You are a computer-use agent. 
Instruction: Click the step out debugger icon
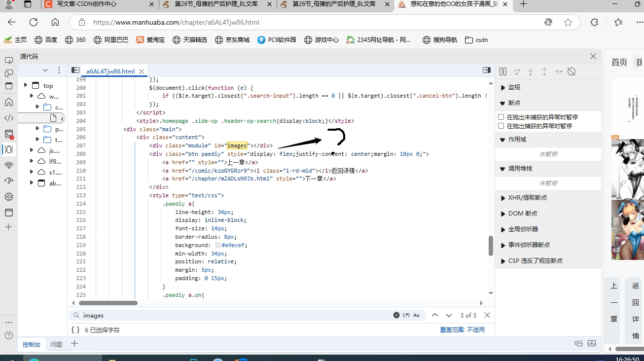(544, 72)
